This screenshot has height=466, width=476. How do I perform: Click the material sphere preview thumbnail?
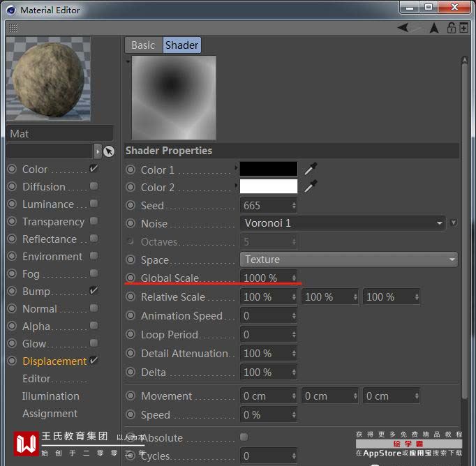click(x=48, y=80)
